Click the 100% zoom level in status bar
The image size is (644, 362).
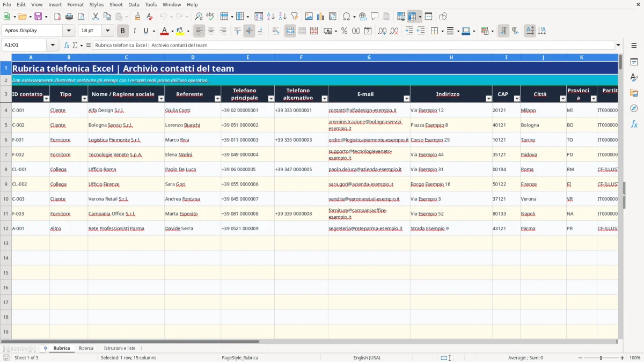click(x=635, y=358)
